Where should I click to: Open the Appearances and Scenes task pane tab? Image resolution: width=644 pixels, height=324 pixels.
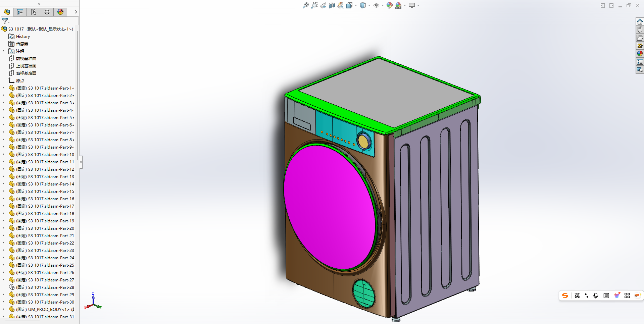(640, 54)
